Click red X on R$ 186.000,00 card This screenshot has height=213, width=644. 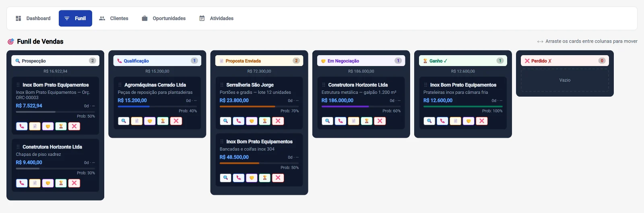[380, 121]
